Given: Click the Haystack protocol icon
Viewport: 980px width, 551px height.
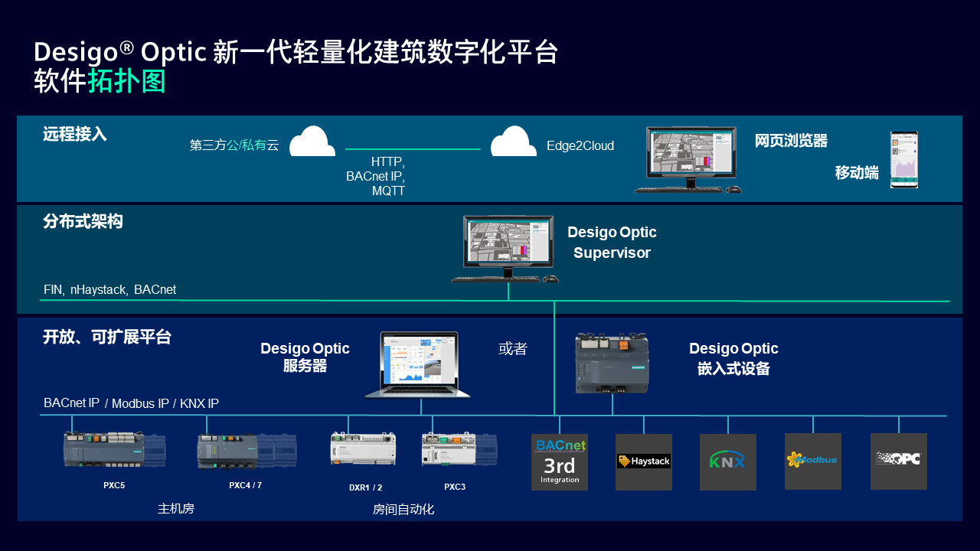Looking at the screenshot, I should 644,462.
